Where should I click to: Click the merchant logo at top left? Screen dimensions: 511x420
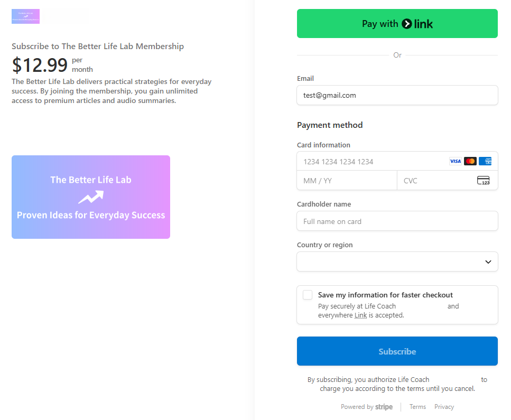pyautogui.click(x=25, y=16)
